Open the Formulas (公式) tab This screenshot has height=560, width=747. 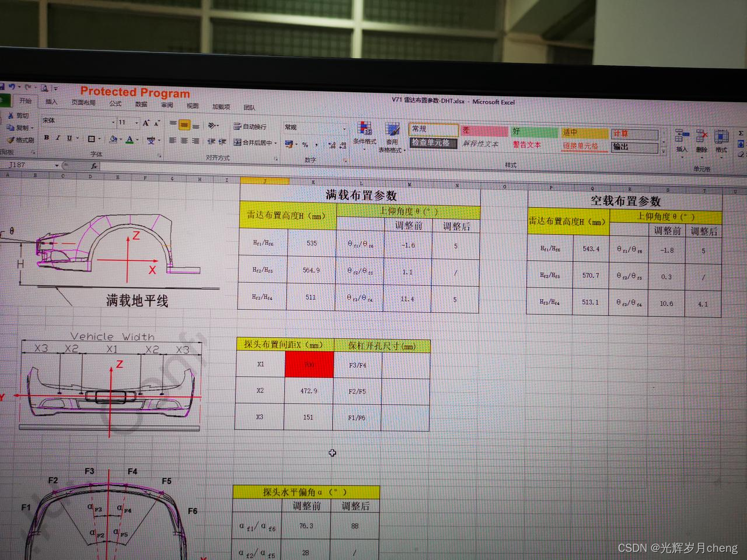[116, 103]
